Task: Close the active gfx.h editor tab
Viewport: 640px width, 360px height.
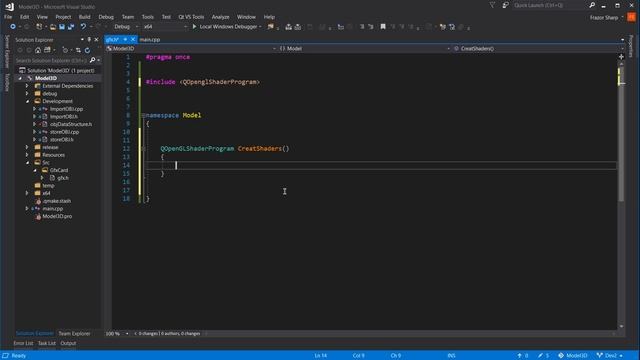Action: coord(133,39)
